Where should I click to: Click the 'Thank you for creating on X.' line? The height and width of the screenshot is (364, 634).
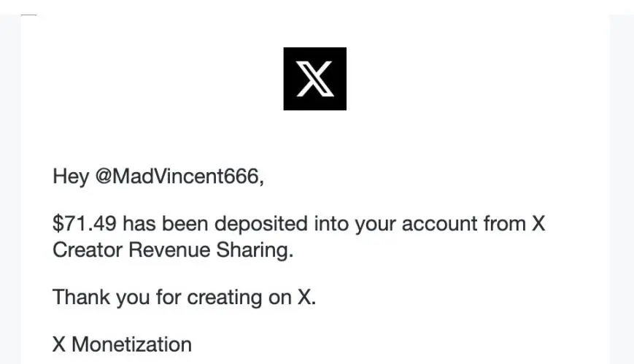pyautogui.click(x=185, y=298)
